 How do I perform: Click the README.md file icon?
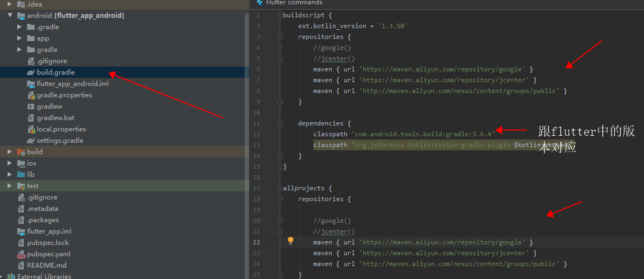(x=21, y=265)
